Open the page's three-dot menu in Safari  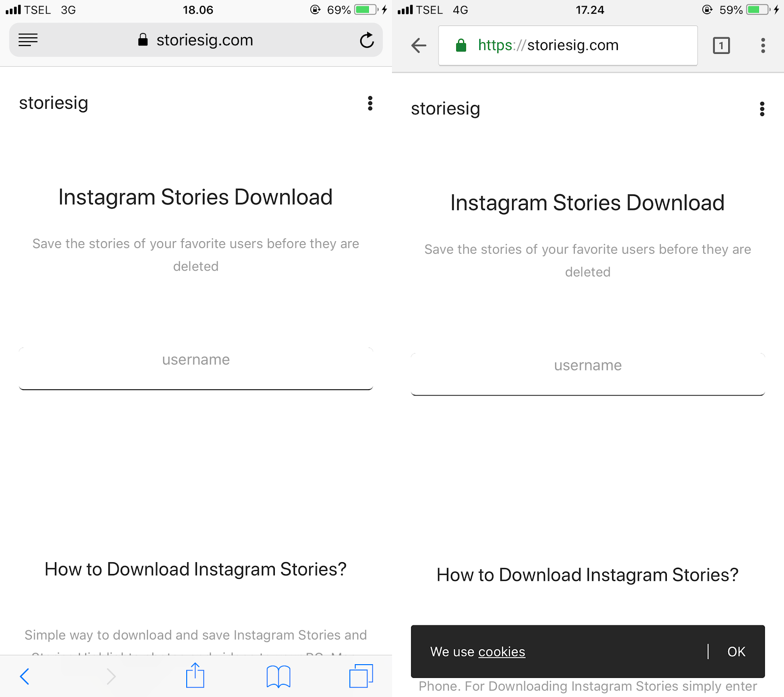(x=370, y=103)
